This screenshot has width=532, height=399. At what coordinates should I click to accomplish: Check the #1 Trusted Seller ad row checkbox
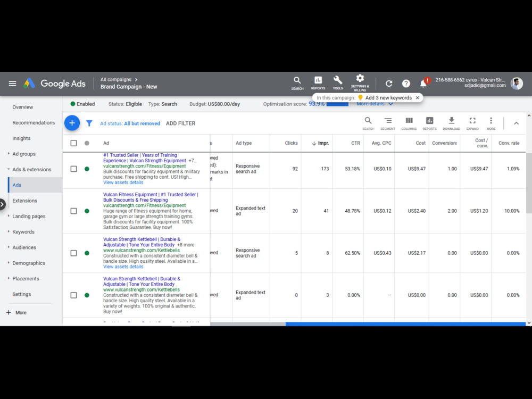pos(73,169)
